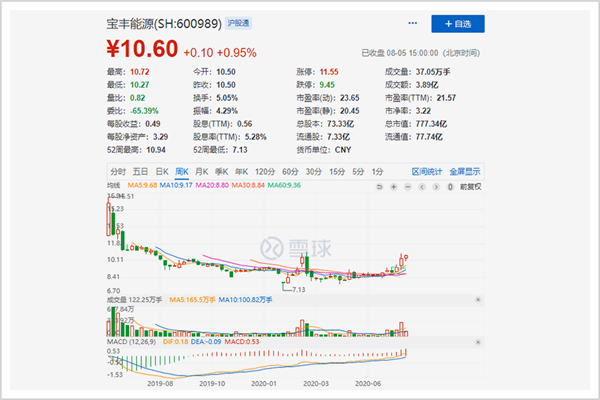Show the 15分 interval chart

[x=337, y=171]
